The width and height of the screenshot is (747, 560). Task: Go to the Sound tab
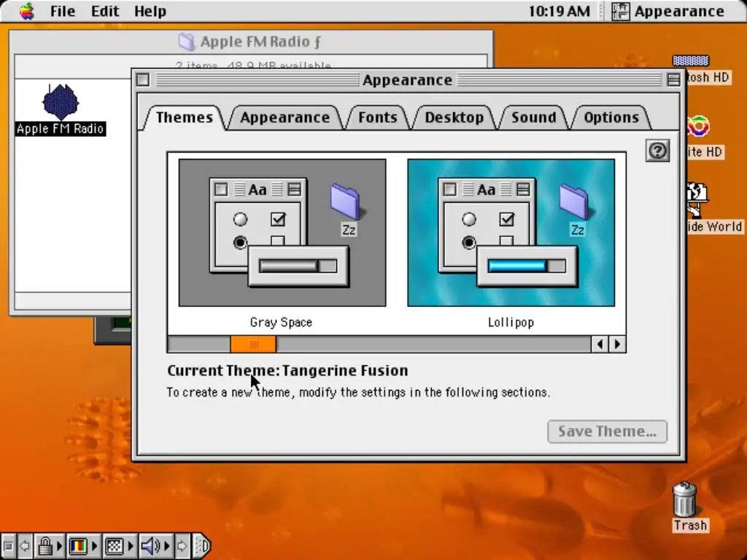pos(533,117)
